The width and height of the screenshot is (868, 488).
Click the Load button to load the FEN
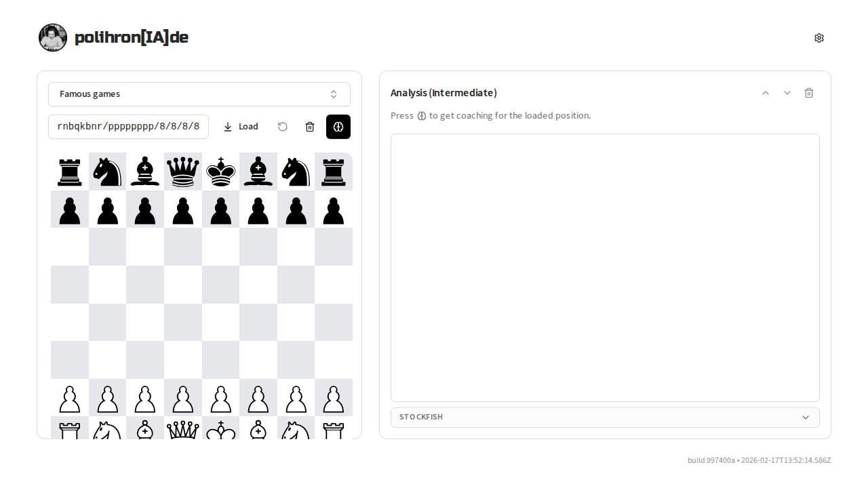(x=249, y=127)
